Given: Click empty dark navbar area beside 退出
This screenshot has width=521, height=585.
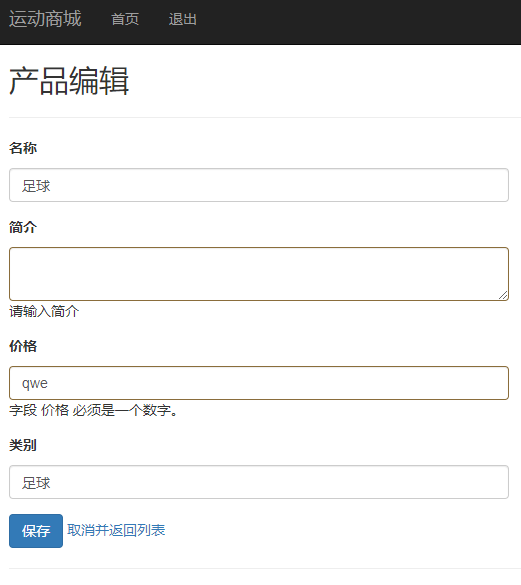Looking at the screenshot, I should pos(355,22).
